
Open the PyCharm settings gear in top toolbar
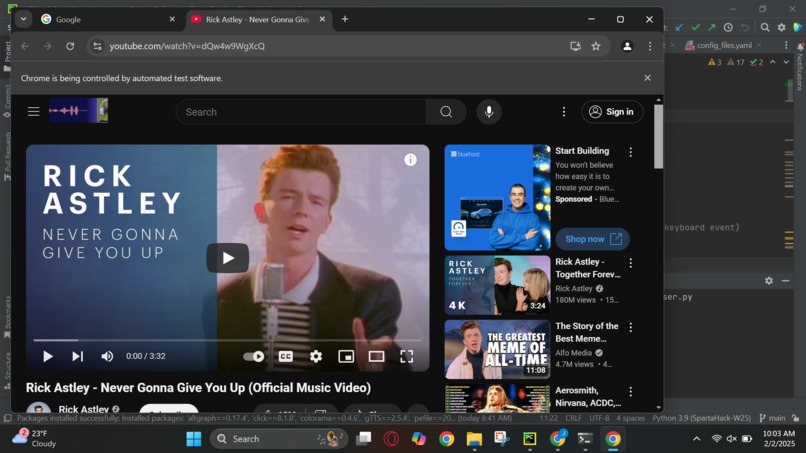click(x=781, y=27)
